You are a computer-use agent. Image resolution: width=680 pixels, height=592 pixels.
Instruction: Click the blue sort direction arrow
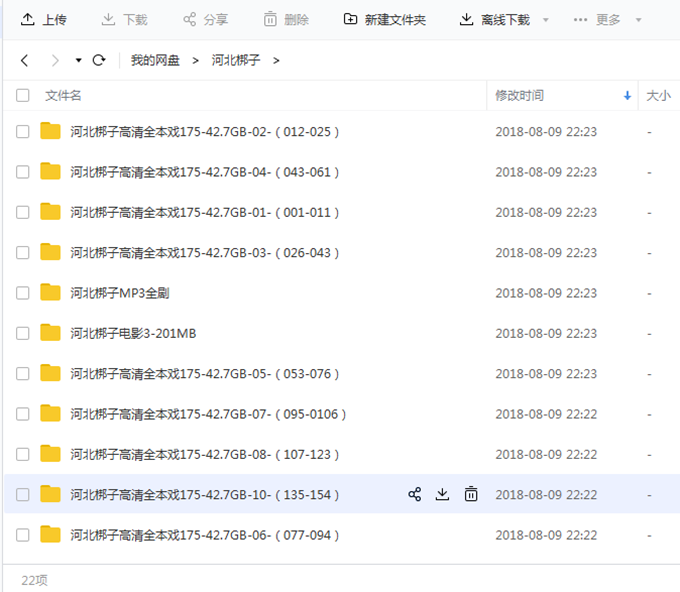(x=627, y=96)
